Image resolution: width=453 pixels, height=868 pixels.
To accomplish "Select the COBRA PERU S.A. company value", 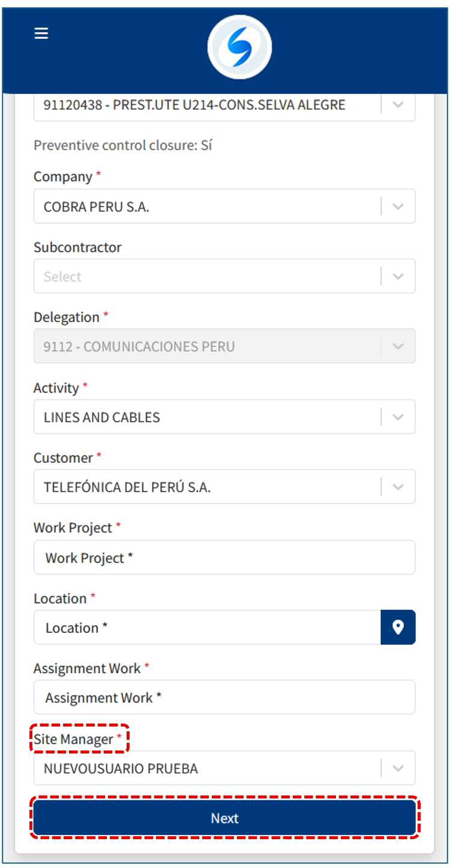I will point(97,207).
